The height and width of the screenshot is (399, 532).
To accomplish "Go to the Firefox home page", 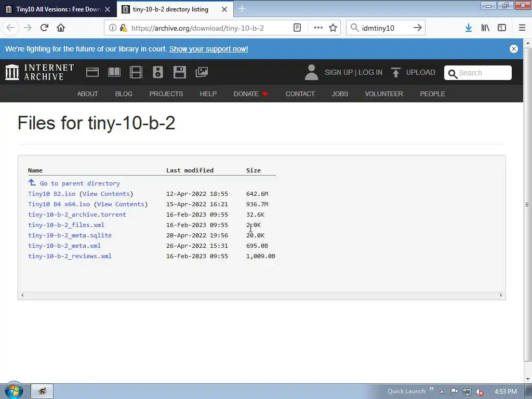I will point(61,28).
